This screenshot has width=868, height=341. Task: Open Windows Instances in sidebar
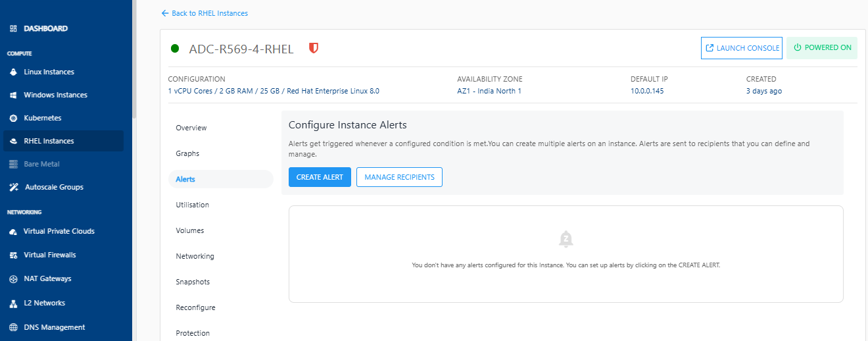[x=55, y=95]
